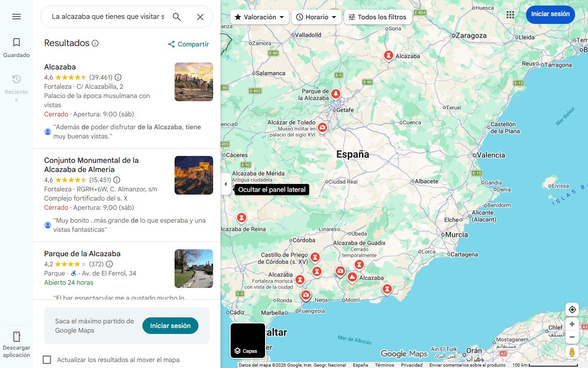This screenshot has height=368, width=588.
Task: Open the Google Maps main menu
Action: coord(17,17)
